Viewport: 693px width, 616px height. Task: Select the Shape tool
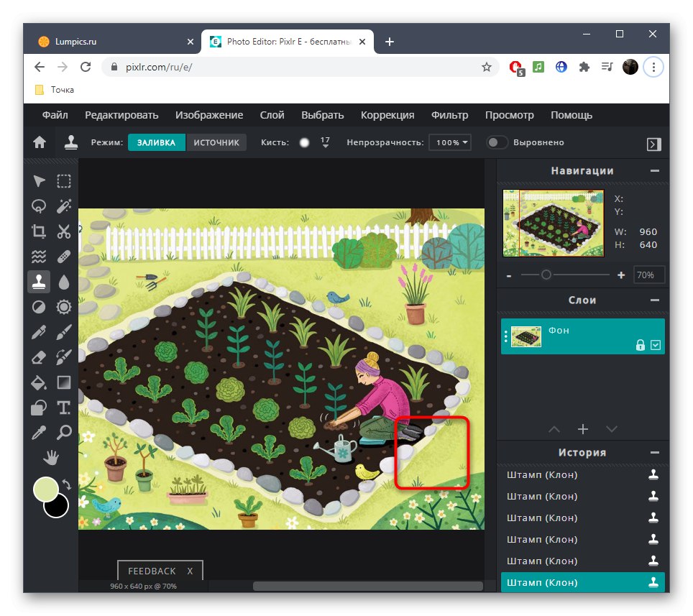39,408
